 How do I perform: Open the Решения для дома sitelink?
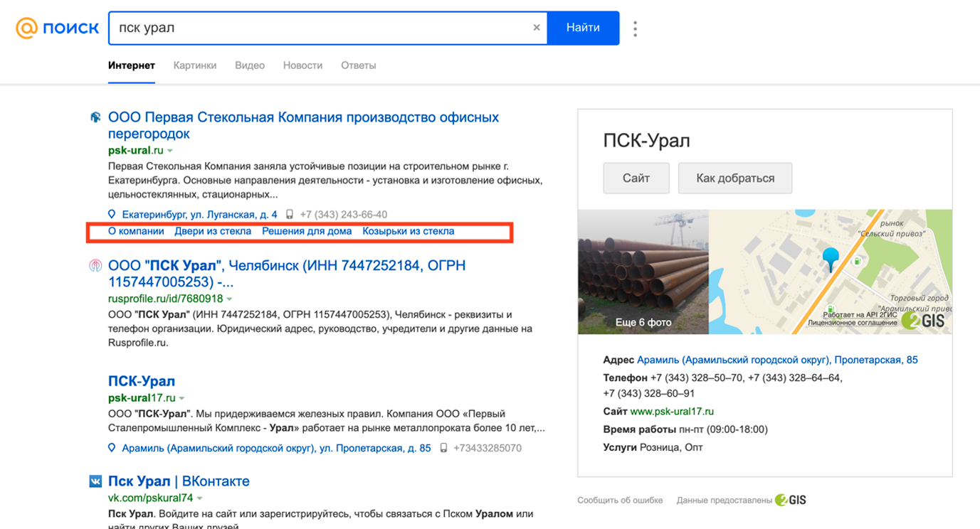(x=307, y=231)
